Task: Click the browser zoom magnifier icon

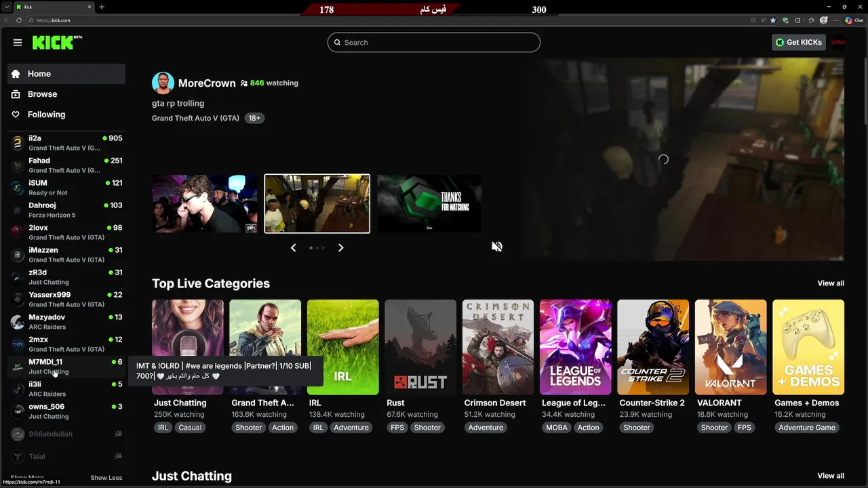Action: click(x=754, y=20)
